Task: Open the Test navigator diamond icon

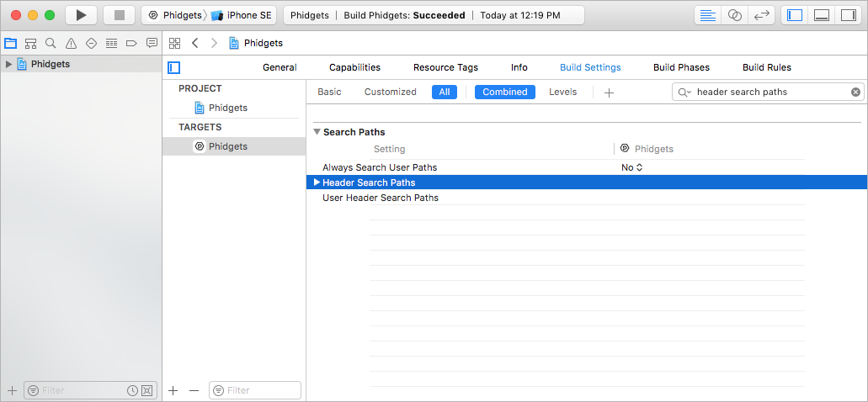Action: [91, 43]
